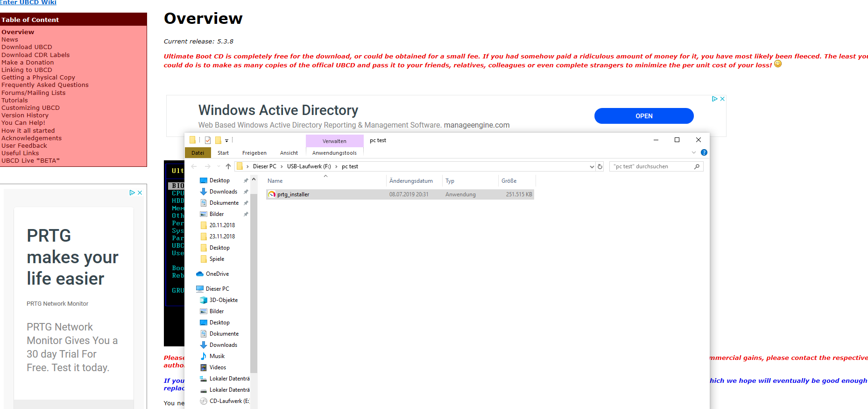Open the 20.11.2018 folder
The height and width of the screenshot is (409, 868).
[222, 225]
